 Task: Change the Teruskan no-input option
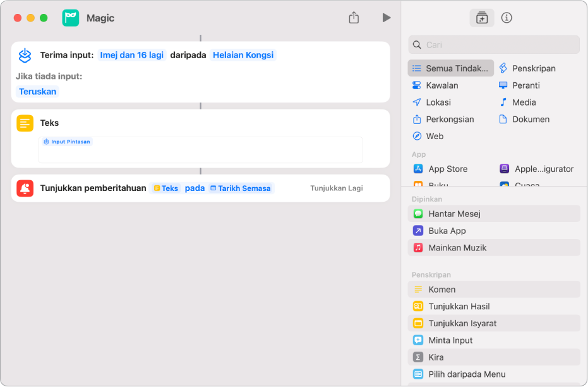[x=38, y=92]
